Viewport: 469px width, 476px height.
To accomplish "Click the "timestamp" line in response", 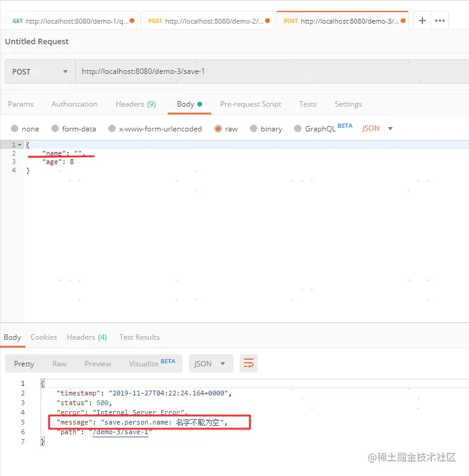I will pos(145,393).
